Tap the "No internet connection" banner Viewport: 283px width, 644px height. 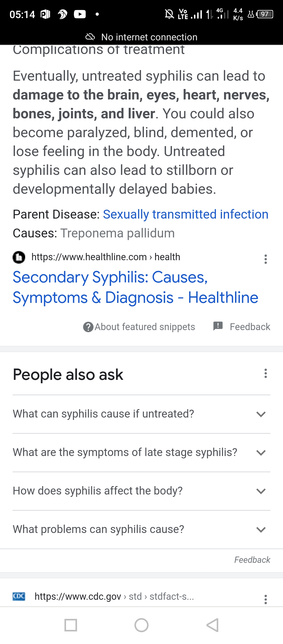(x=141, y=37)
